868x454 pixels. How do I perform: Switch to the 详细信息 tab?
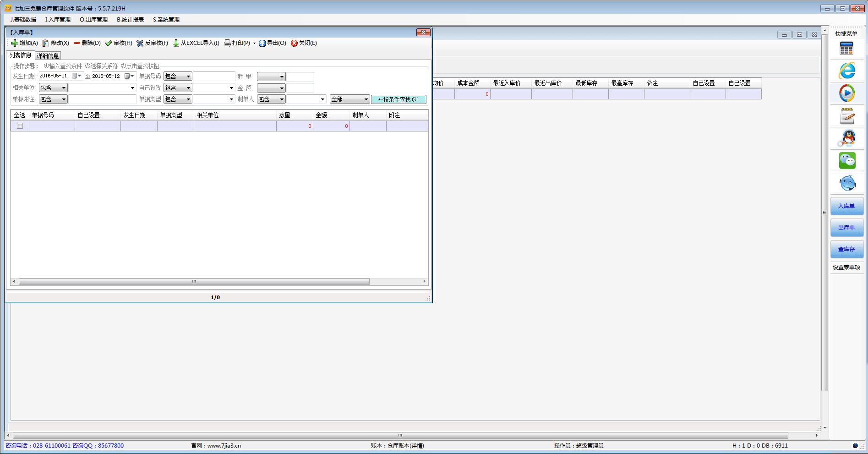click(x=48, y=56)
